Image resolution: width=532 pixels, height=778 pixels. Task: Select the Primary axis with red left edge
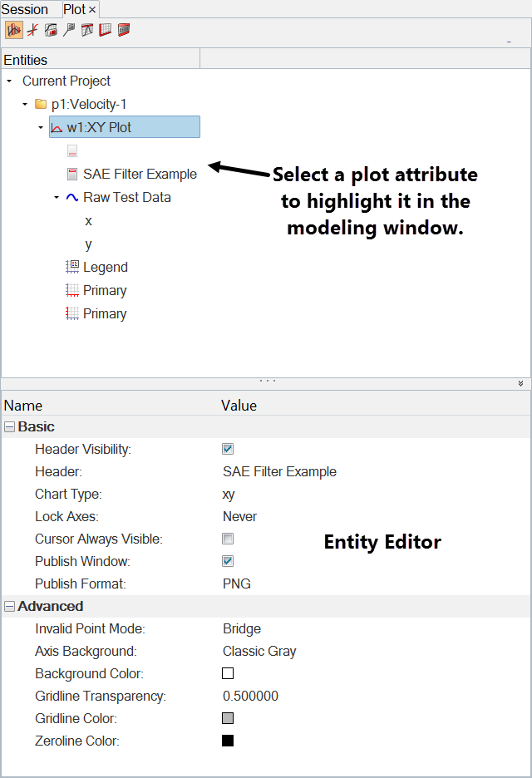(105, 313)
